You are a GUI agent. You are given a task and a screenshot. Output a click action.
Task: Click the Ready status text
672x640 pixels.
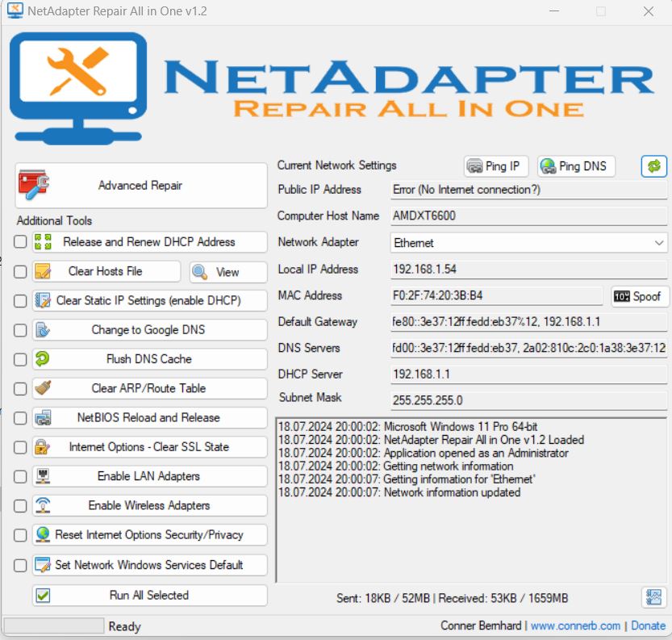(125, 627)
